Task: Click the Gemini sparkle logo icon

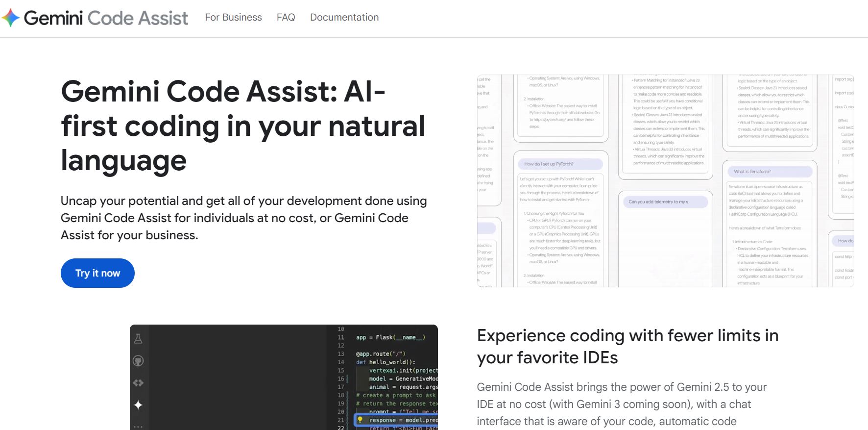Action: (x=11, y=18)
